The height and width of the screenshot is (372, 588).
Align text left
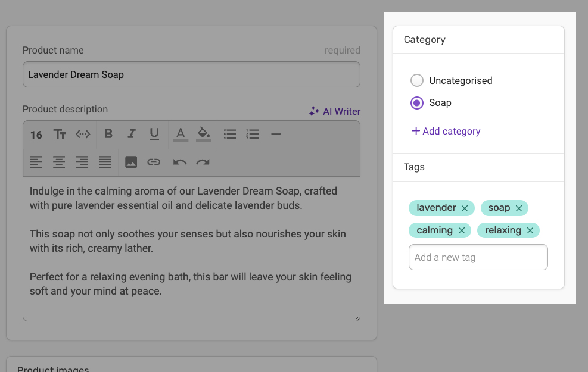coord(36,162)
